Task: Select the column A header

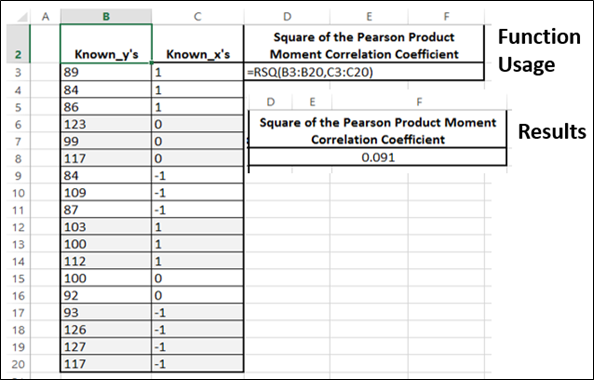Action: [x=45, y=16]
